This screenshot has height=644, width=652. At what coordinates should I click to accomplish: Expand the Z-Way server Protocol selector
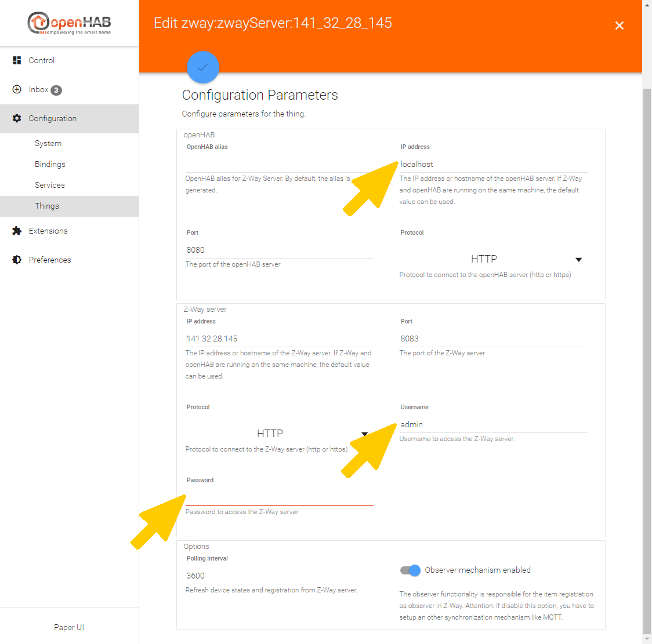364,433
